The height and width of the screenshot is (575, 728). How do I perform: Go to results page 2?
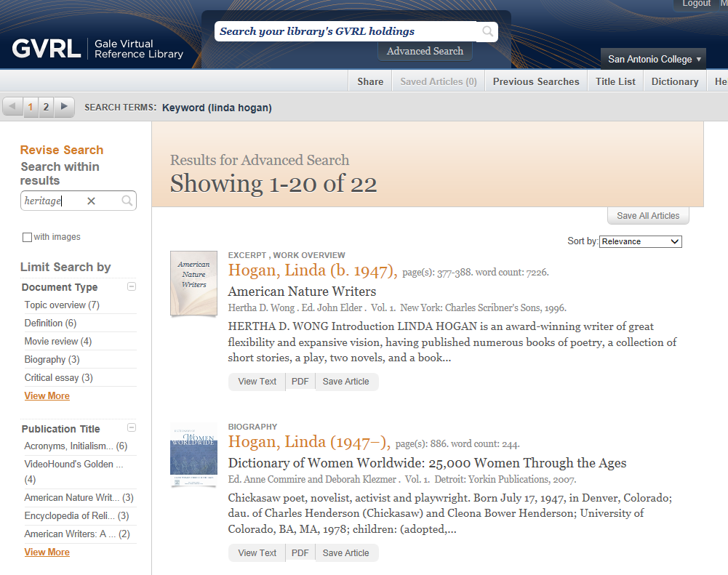tap(46, 107)
